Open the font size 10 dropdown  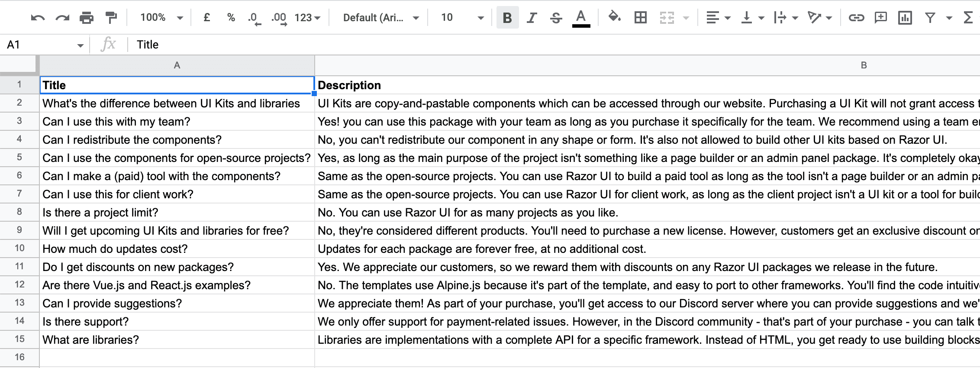pos(461,18)
